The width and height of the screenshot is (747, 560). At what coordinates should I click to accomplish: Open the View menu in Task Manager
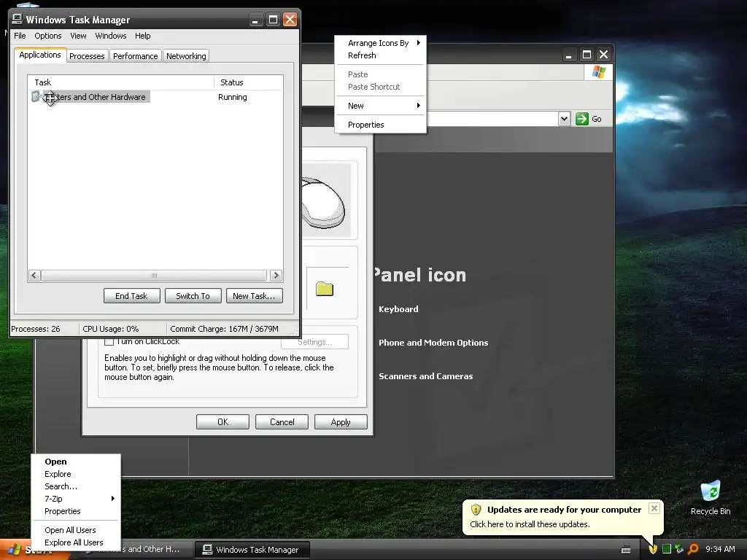[78, 36]
